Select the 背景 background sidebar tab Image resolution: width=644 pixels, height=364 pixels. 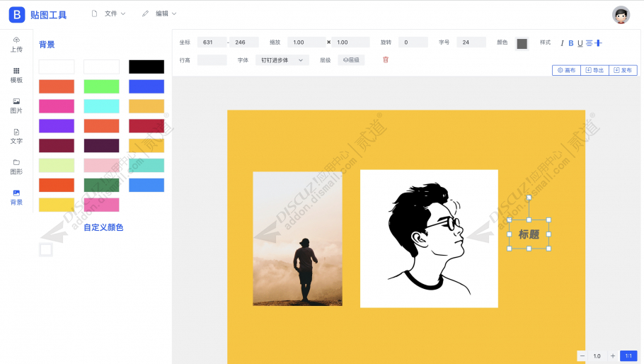point(16,198)
